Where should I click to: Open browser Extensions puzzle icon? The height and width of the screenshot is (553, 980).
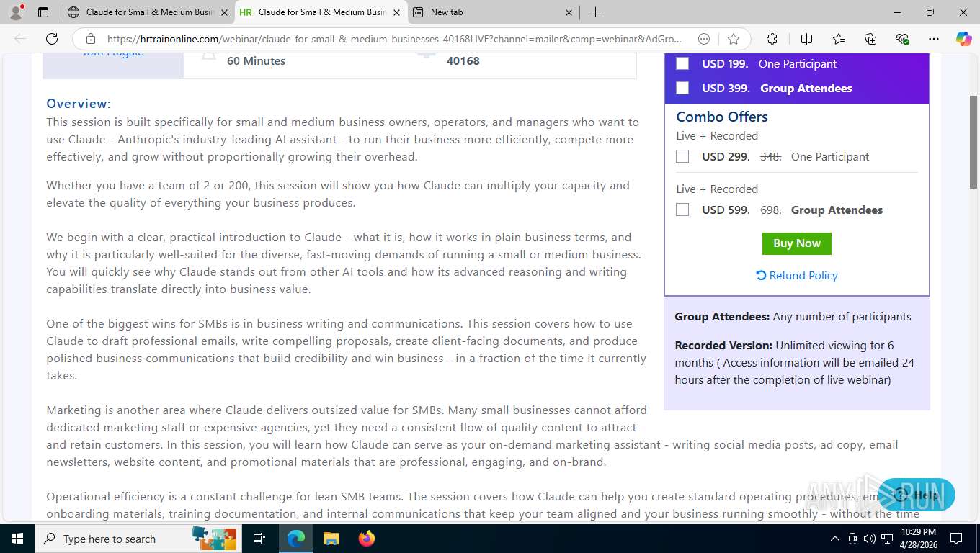coord(772,39)
